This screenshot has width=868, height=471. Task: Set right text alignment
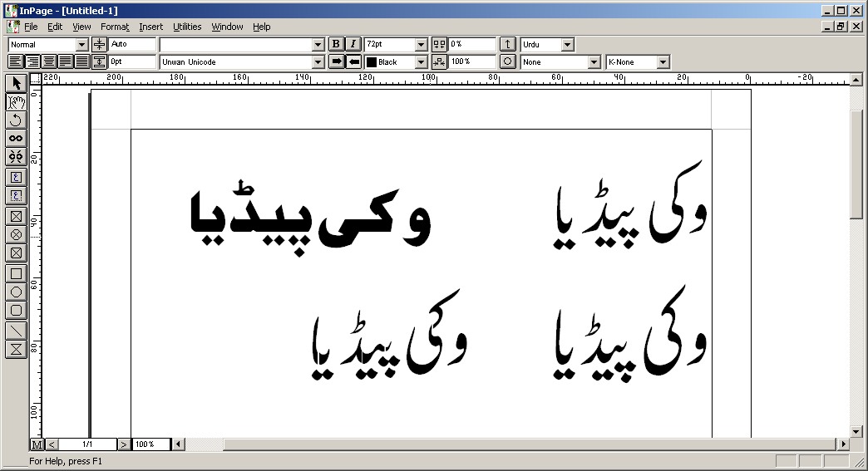[32, 62]
